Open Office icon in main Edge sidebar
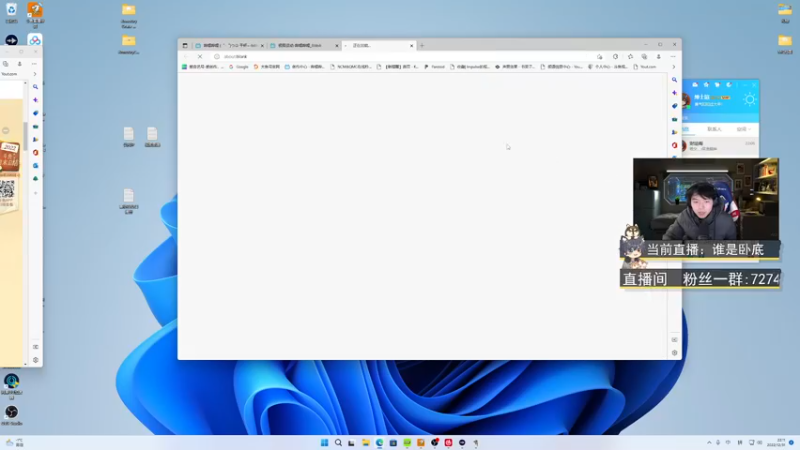The height and width of the screenshot is (450, 800). (674, 145)
